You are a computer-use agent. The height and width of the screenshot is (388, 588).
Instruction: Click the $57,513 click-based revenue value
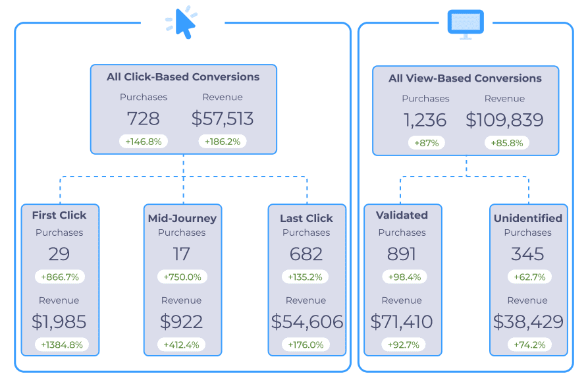click(223, 119)
